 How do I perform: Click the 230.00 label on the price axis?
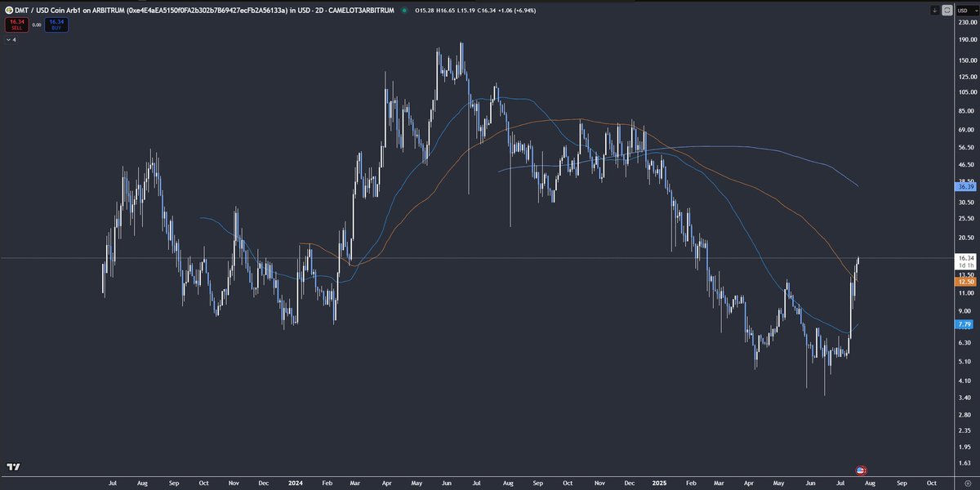pyautogui.click(x=966, y=23)
